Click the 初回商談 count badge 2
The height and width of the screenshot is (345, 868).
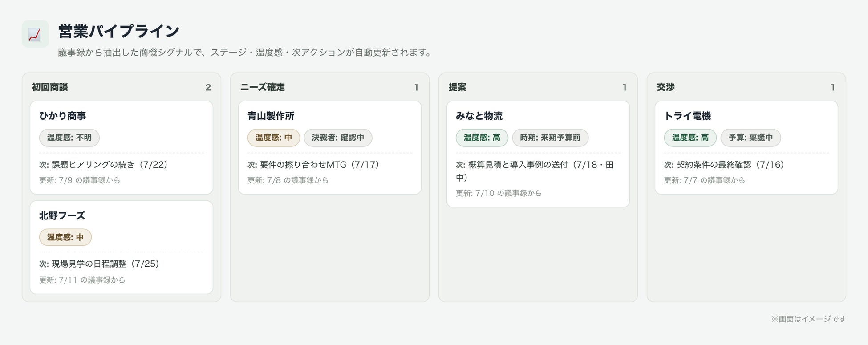click(x=208, y=88)
